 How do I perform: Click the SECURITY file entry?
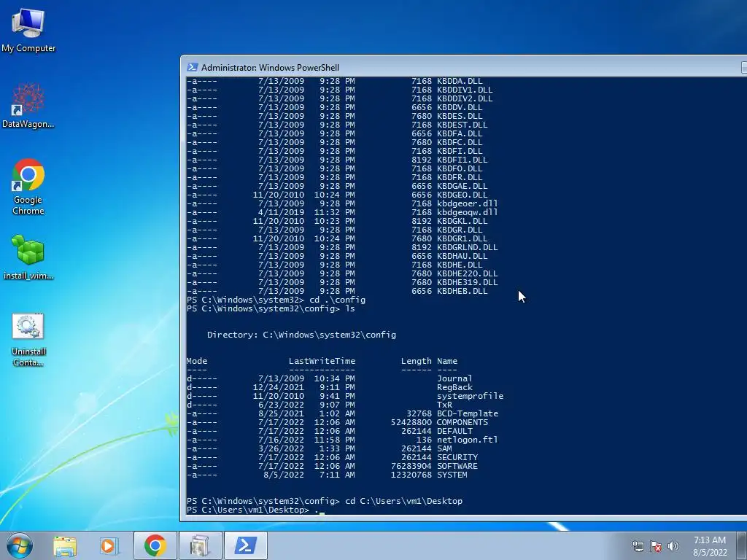click(457, 457)
